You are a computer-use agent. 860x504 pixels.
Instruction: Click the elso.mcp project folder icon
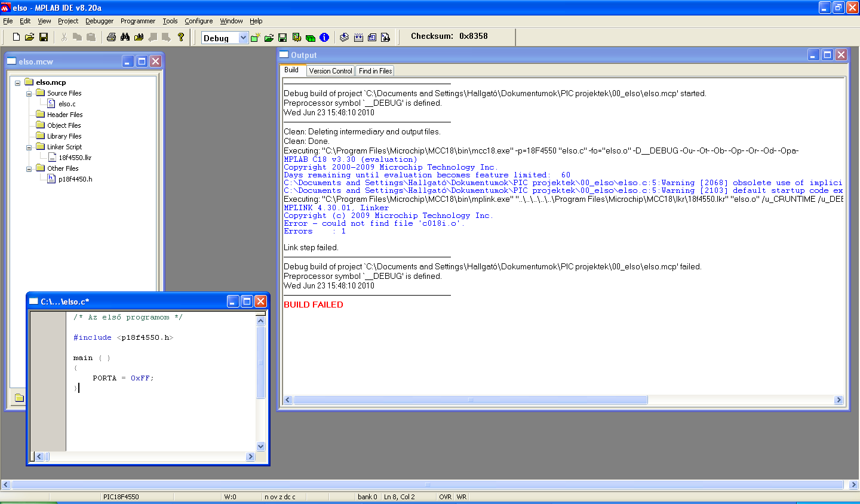pos(29,82)
